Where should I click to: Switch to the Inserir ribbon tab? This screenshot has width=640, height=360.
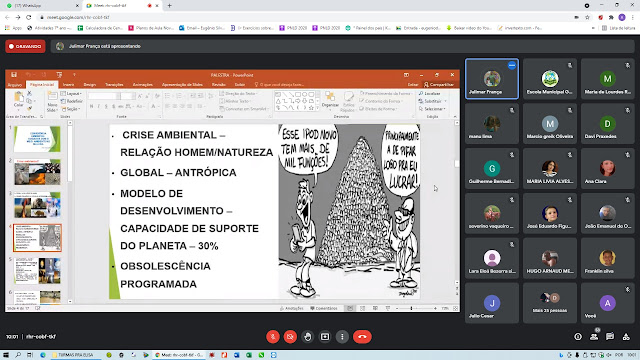point(68,84)
